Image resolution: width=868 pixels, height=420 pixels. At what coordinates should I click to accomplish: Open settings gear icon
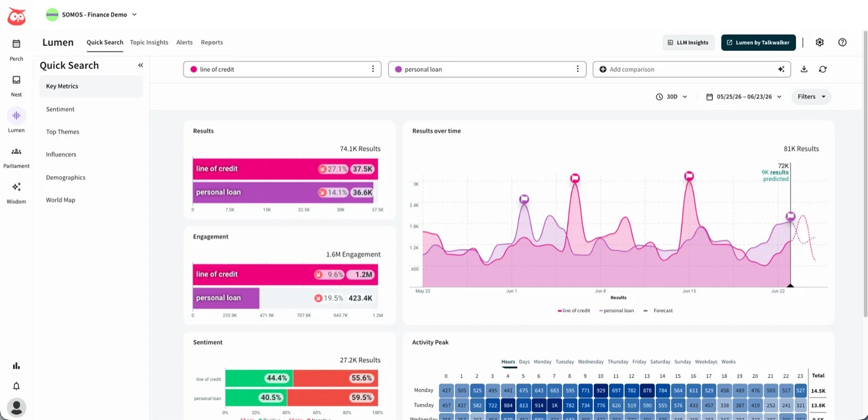(820, 42)
